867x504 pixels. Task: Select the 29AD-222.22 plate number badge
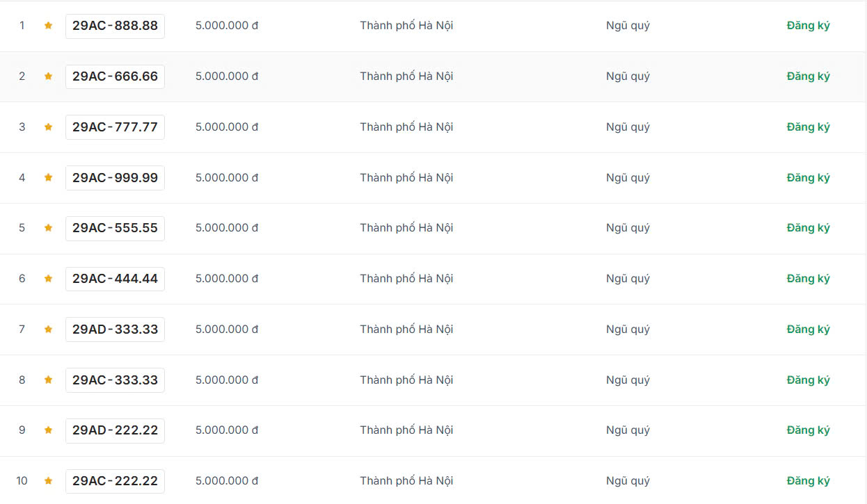115,430
